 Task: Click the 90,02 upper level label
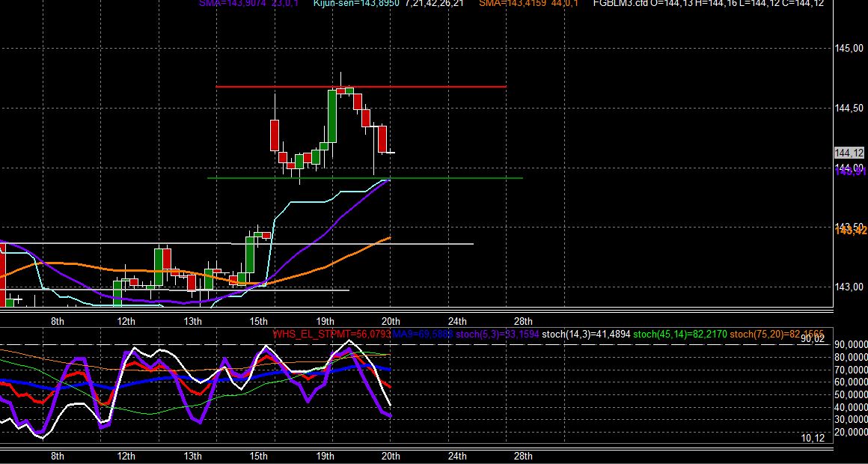812,338
